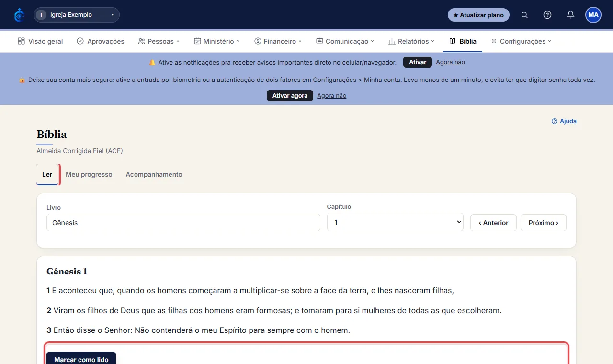This screenshot has height=364, width=613.
Task: Click the Ativar agora button
Action: 290,96
